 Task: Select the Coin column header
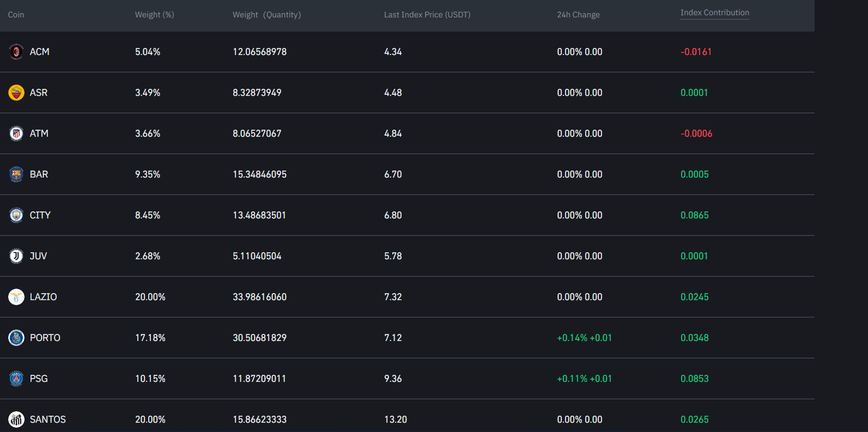(x=16, y=15)
